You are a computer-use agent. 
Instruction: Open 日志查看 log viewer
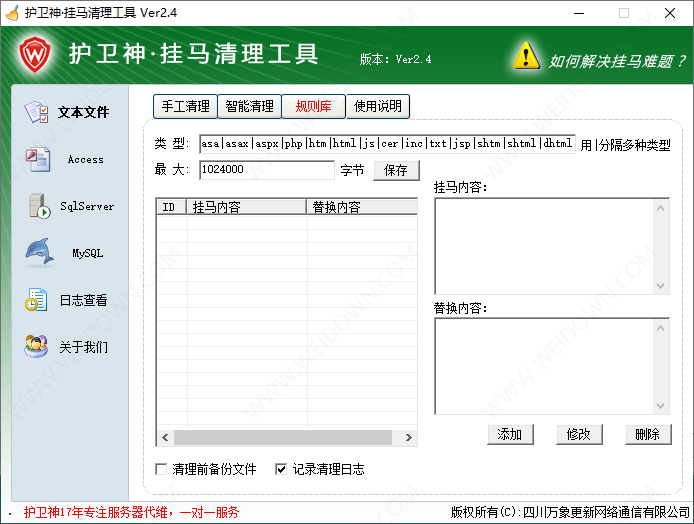(x=84, y=300)
